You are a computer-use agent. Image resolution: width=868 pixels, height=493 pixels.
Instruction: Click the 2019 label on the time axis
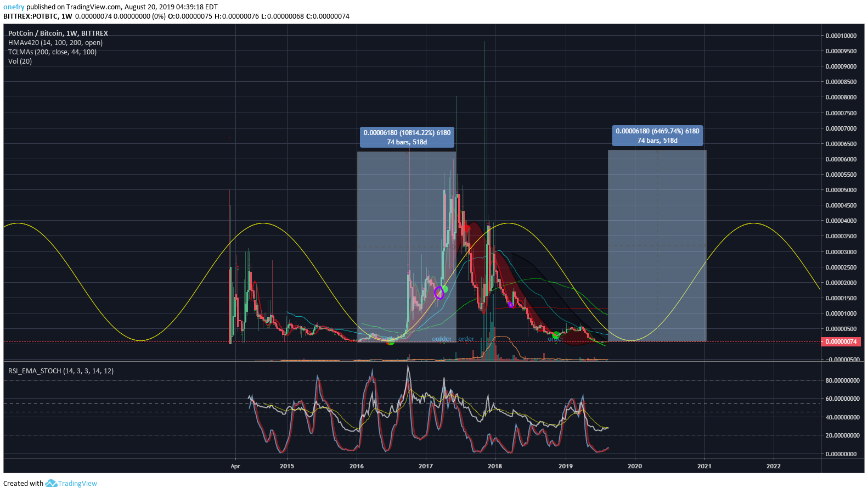[x=566, y=466]
